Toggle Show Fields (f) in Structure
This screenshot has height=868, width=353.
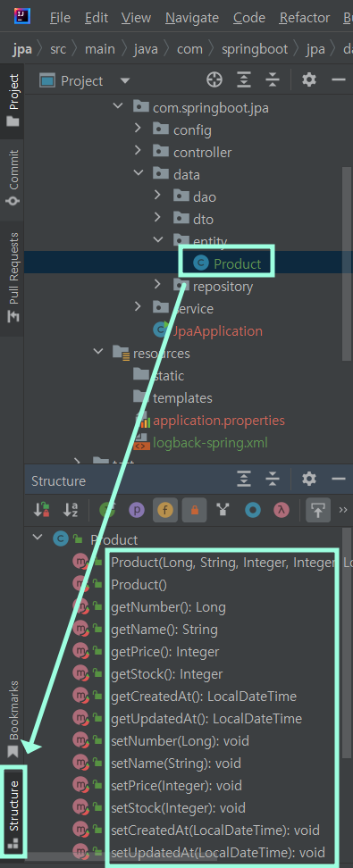click(x=165, y=511)
